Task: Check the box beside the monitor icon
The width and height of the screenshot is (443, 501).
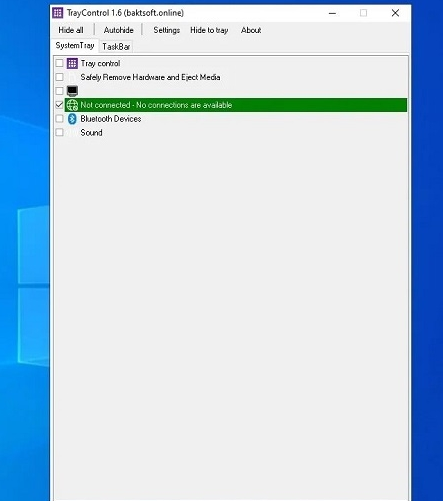Action: [x=59, y=91]
